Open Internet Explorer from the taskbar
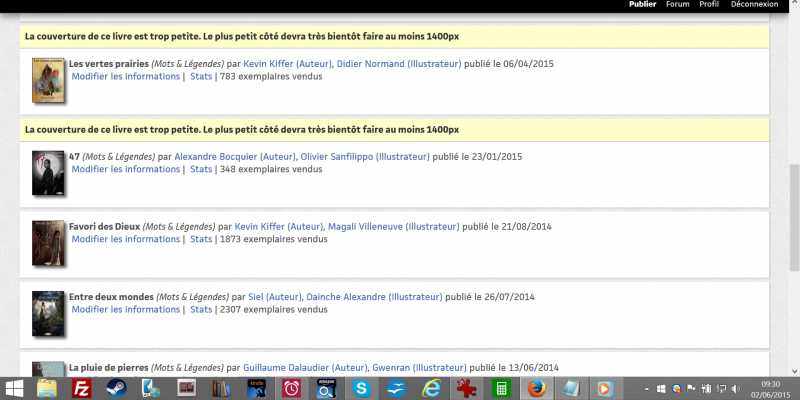800x400 pixels. pos(431,388)
